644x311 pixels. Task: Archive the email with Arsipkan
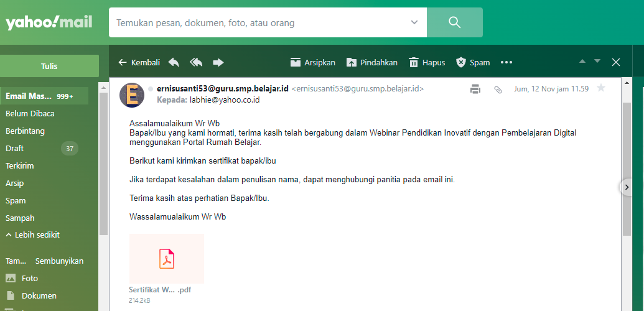tap(313, 62)
